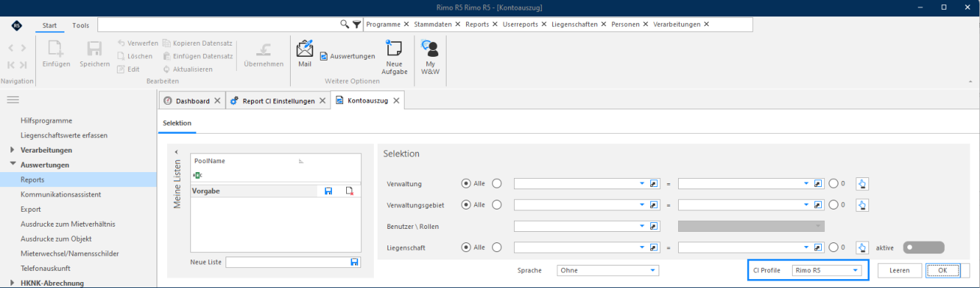Select Alle radio for Liegenschaft
Viewport: 980px width, 288px height.
pos(467,247)
